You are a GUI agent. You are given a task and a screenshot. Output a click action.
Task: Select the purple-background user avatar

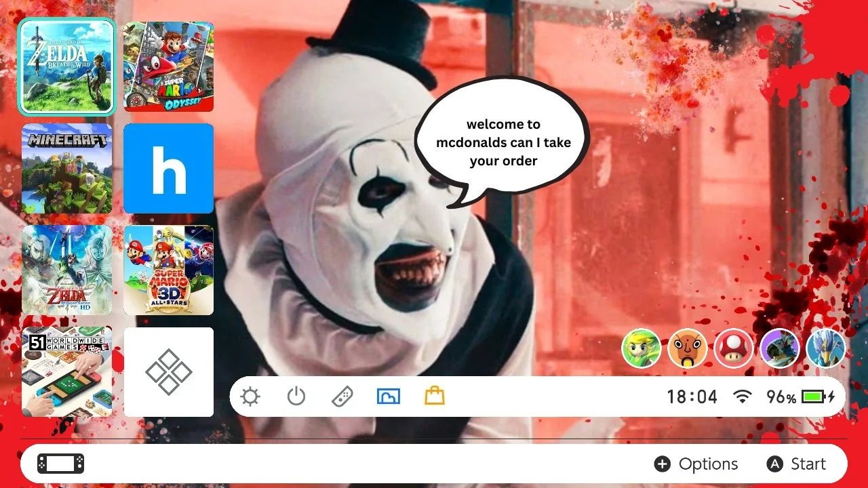coord(780,348)
